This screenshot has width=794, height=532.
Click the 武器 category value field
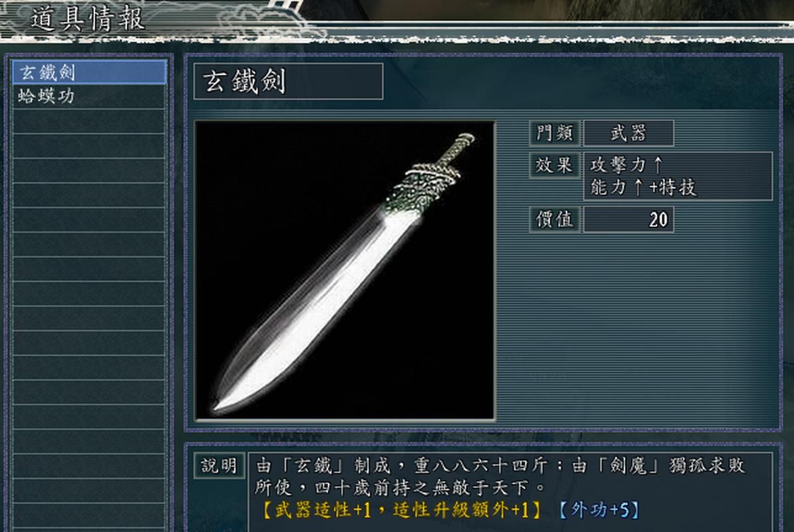[x=628, y=133]
